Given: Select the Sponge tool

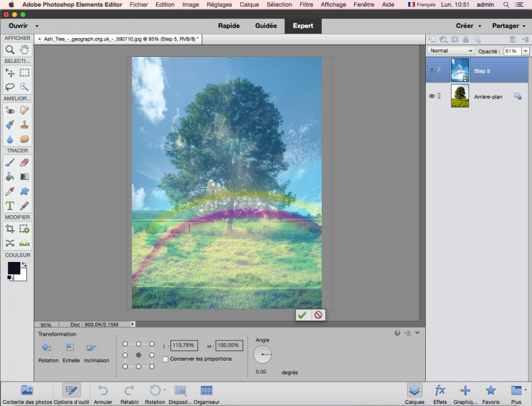Looking at the screenshot, I should 24,139.
